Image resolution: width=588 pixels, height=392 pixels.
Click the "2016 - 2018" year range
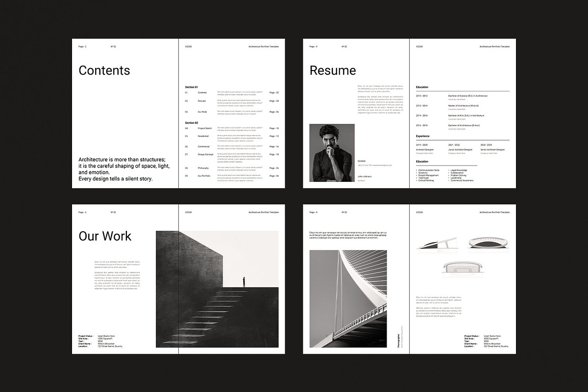click(x=422, y=125)
